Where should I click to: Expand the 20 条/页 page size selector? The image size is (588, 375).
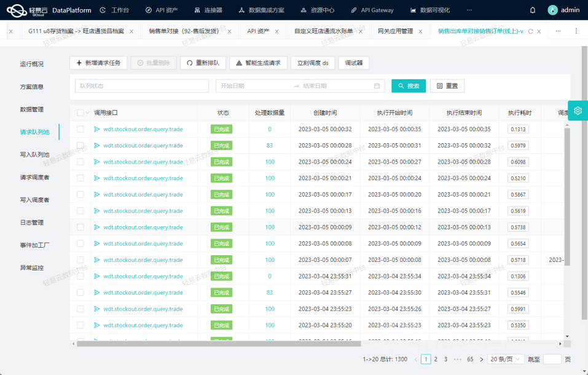(x=505, y=359)
